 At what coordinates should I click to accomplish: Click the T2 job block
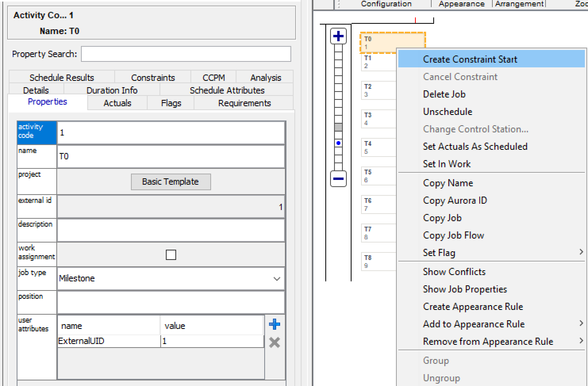pos(378,90)
